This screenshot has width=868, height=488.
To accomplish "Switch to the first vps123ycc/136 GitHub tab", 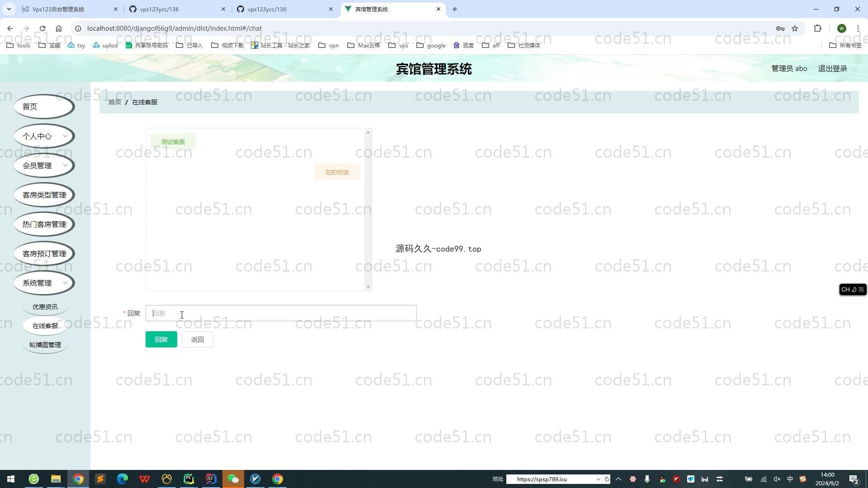I will click(177, 9).
